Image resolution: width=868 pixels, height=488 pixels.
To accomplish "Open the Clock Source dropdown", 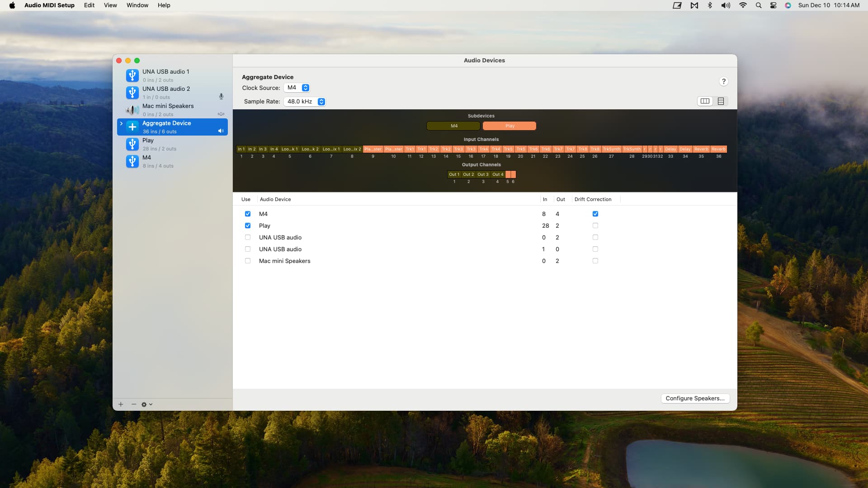I will tap(297, 88).
